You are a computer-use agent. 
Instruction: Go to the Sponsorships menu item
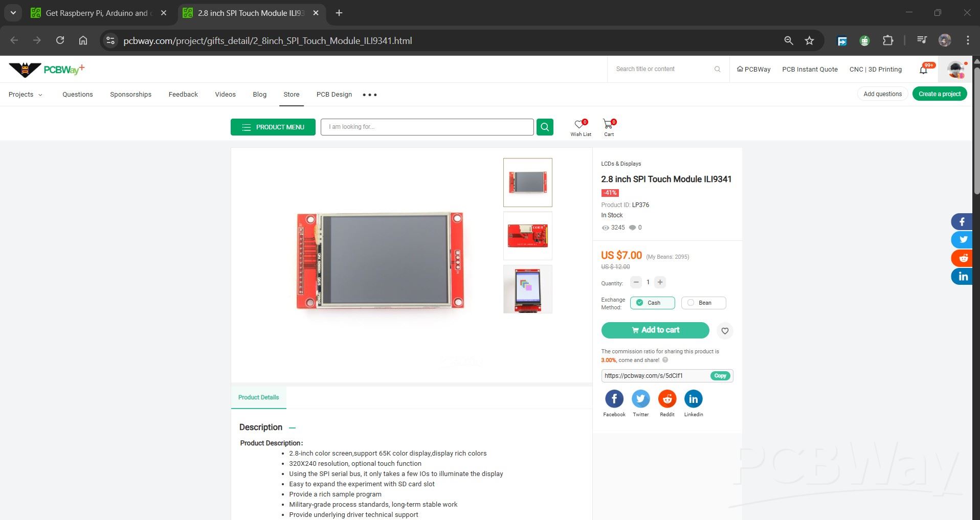pos(130,95)
